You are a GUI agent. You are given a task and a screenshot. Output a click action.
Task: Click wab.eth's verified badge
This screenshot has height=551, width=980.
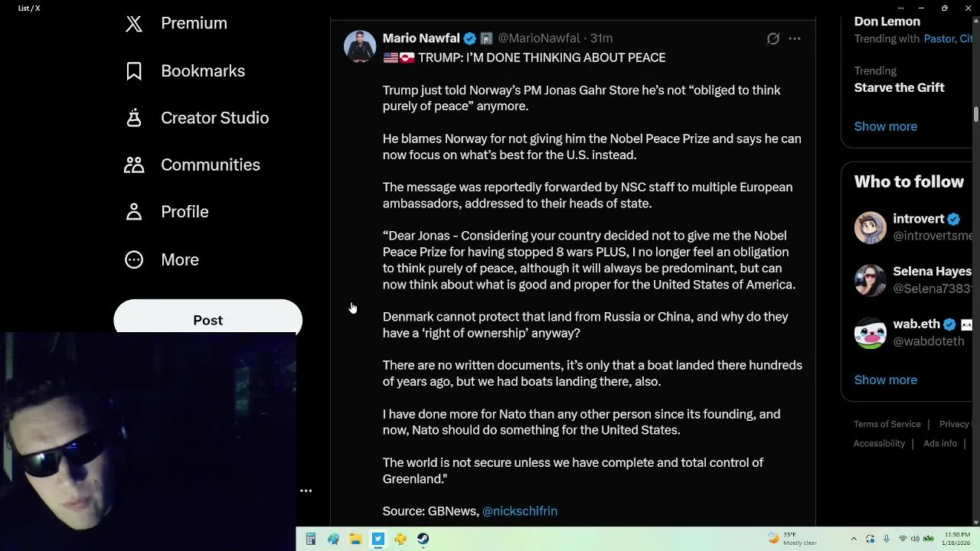pos(949,324)
